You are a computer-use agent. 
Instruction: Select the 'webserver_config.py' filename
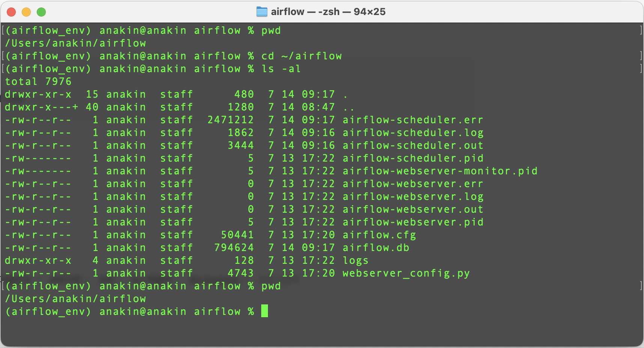(x=406, y=273)
